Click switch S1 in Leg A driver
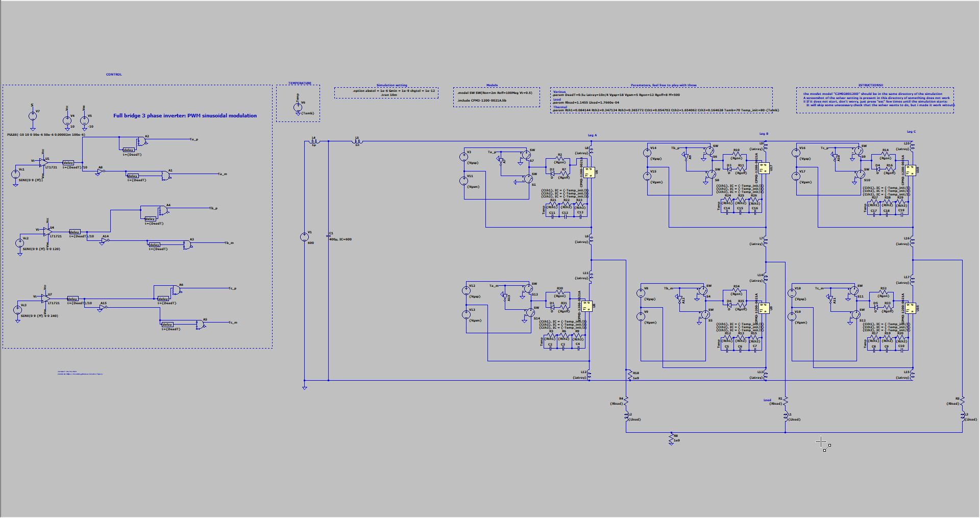 pos(529,179)
